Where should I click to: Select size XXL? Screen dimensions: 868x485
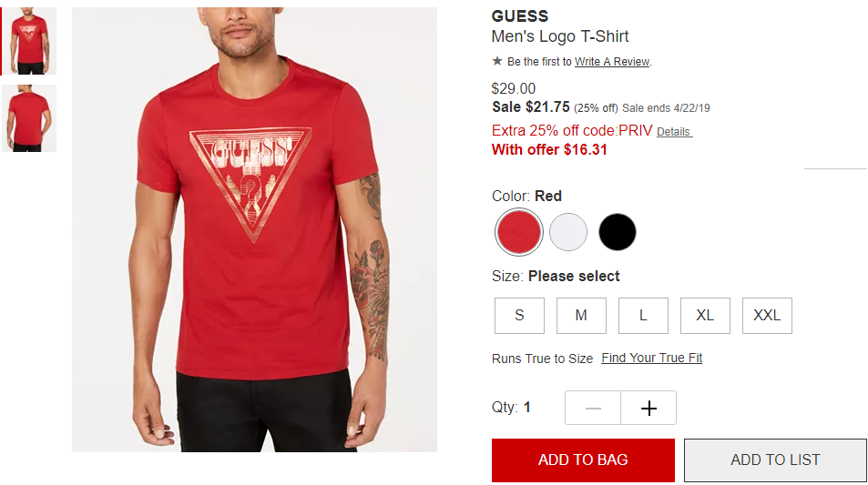click(x=767, y=316)
